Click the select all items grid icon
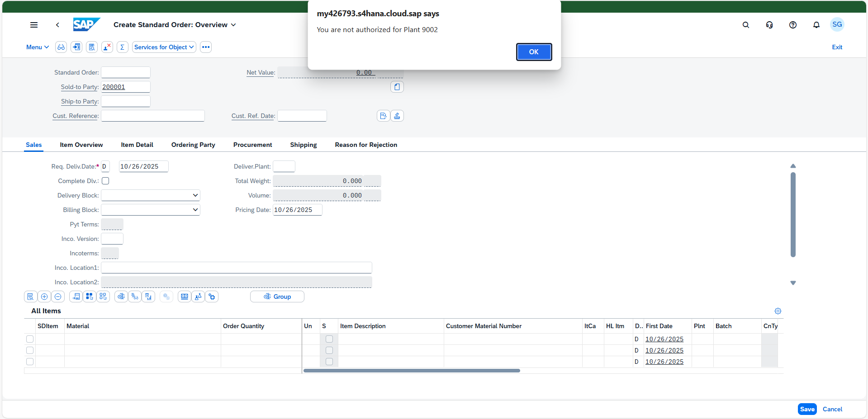The height and width of the screenshot is (419, 868). 90,297
